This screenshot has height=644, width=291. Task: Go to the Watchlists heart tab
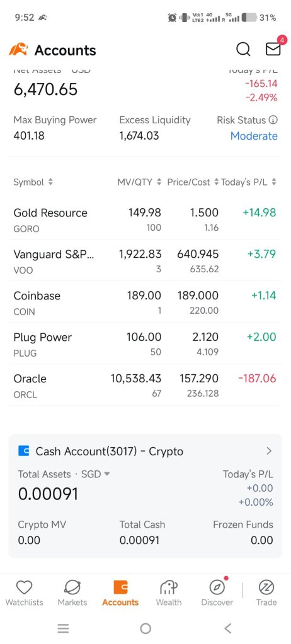pyautogui.click(x=24, y=593)
